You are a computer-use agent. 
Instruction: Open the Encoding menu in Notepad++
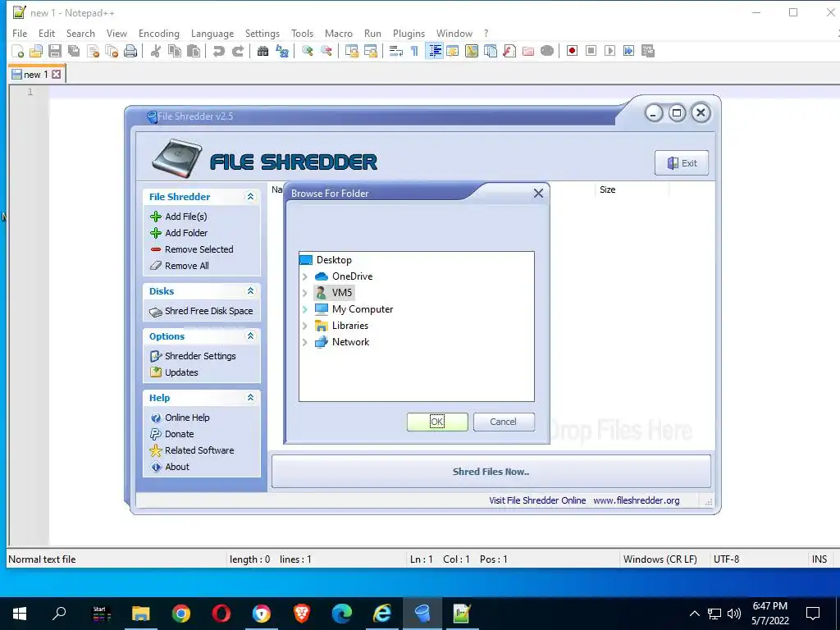coord(159,33)
